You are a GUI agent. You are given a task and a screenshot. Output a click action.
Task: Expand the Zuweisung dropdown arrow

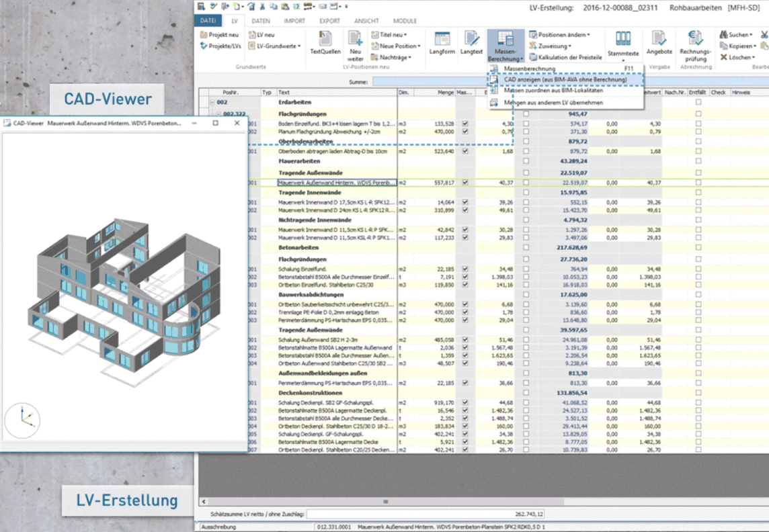[570, 46]
